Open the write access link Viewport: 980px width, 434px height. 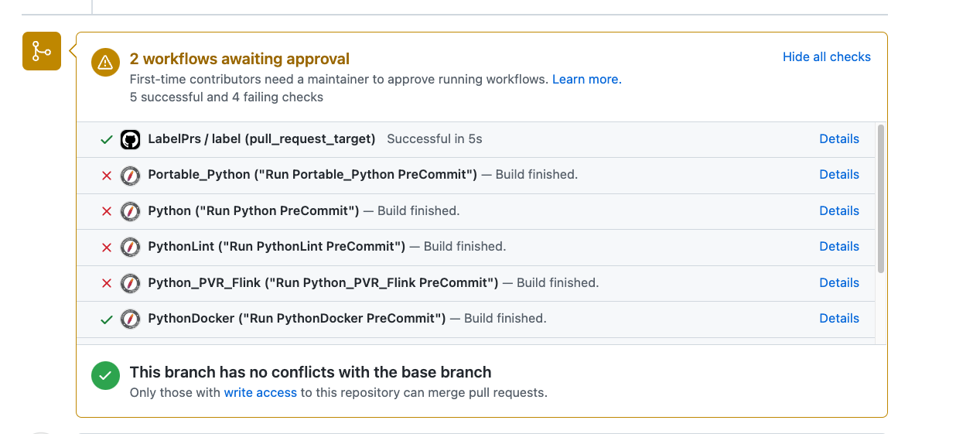click(x=260, y=392)
